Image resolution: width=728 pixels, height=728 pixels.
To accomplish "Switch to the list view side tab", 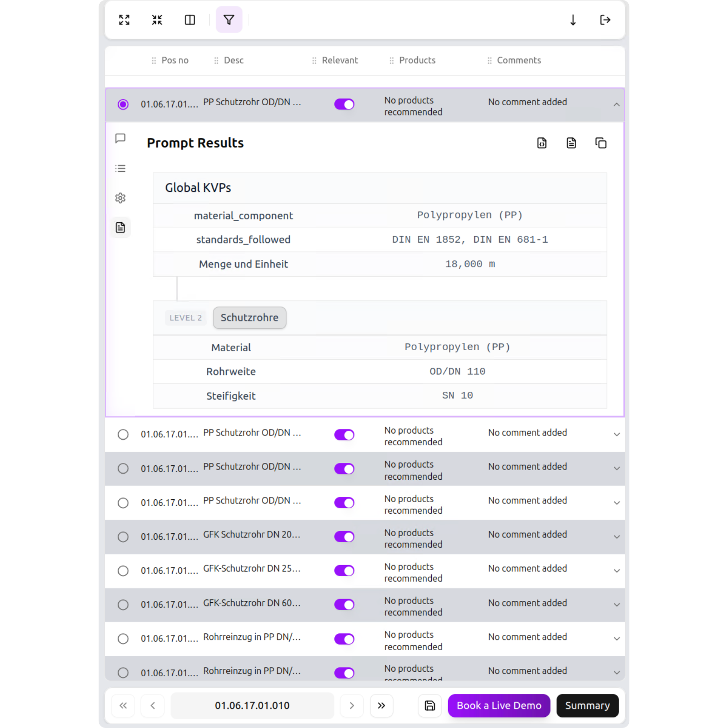I will point(120,168).
